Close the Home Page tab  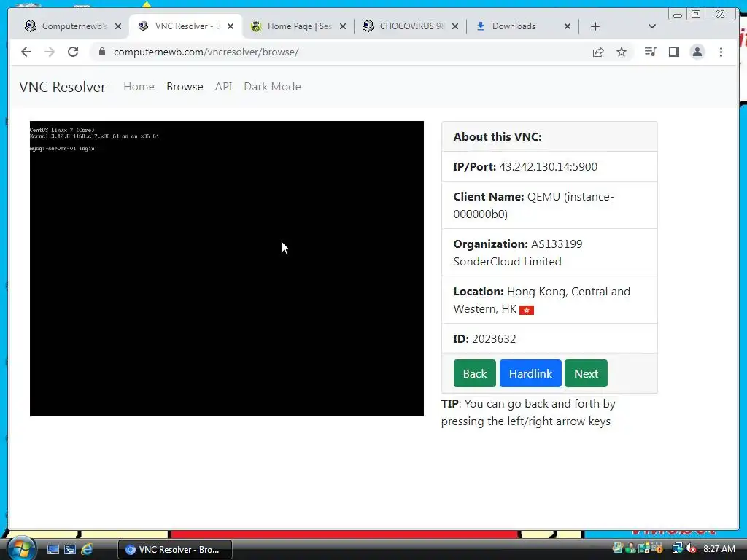[x=343, y=26]
